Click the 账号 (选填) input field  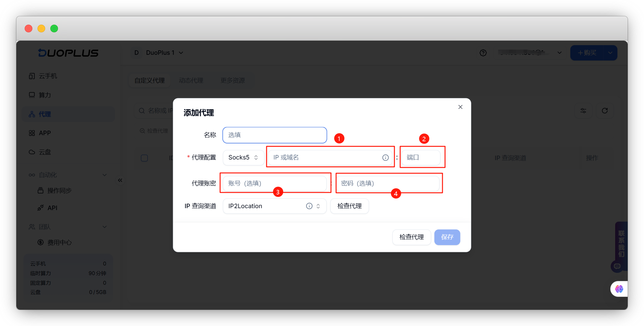tap(275, 183)
